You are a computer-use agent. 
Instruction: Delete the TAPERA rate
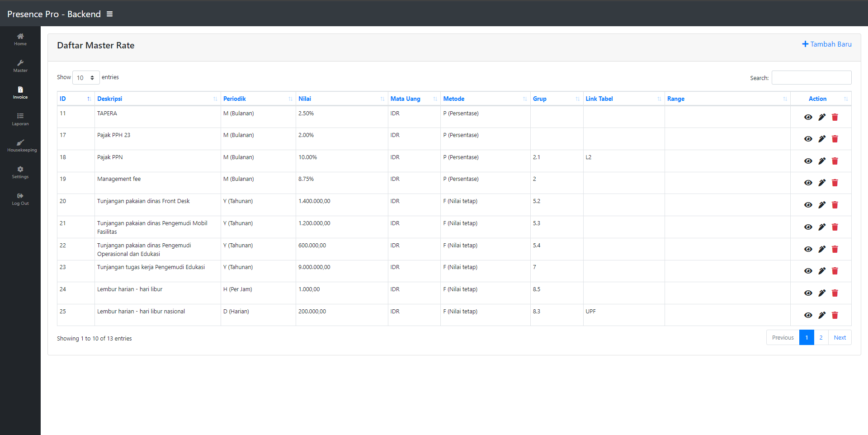point(835,117)
